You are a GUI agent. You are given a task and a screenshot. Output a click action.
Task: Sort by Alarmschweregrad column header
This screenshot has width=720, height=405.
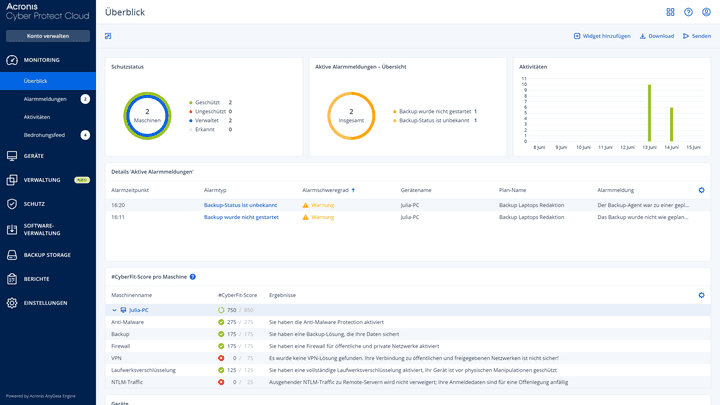pyautogui.click(x=328, y=189)
